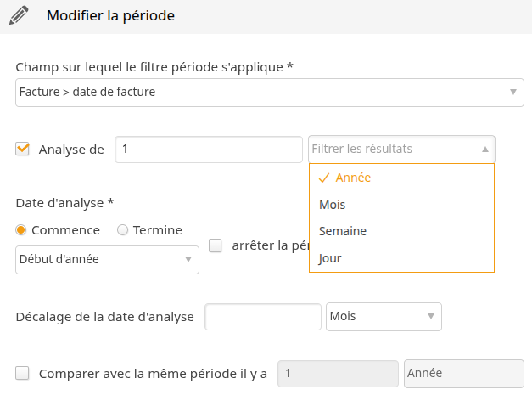Focus the Décalage de la date d'analyse field
Screen dimensions: 532x395
click(x=263, y=317)
